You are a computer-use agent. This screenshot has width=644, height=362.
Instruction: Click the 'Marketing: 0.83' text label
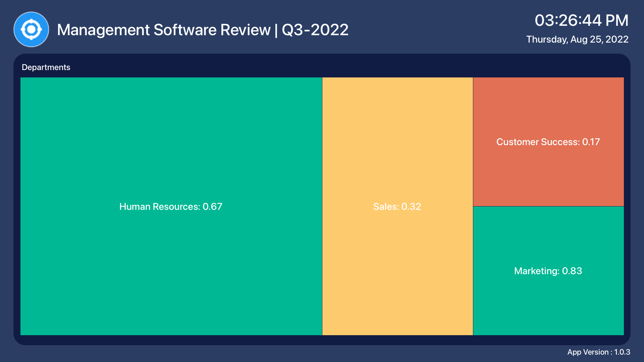(548, 271)
